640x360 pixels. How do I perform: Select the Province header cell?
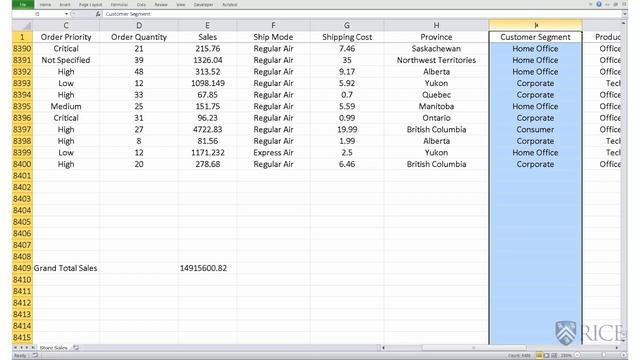[436, 37]
